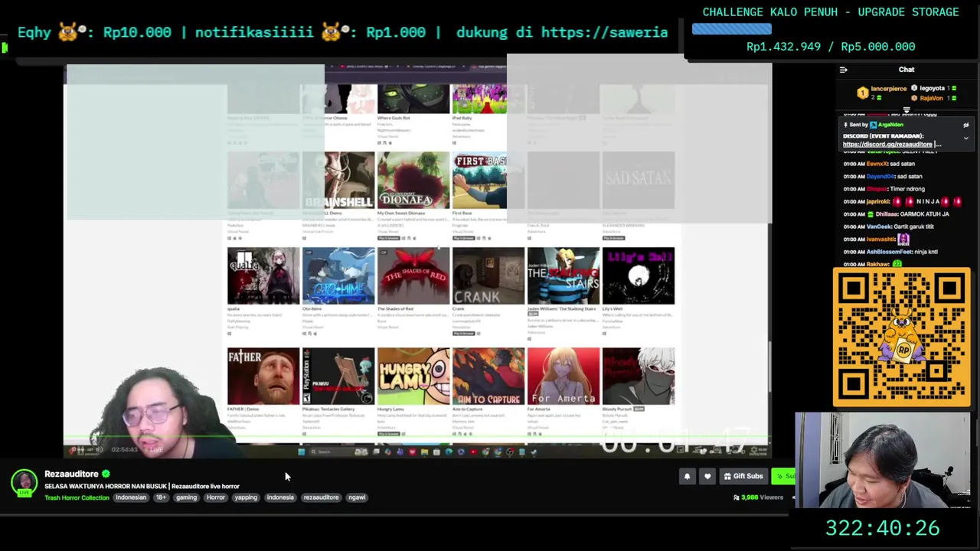Open the Hungry Lamu game thumbnail
This screenshot has height=551, width=980.
413,376
